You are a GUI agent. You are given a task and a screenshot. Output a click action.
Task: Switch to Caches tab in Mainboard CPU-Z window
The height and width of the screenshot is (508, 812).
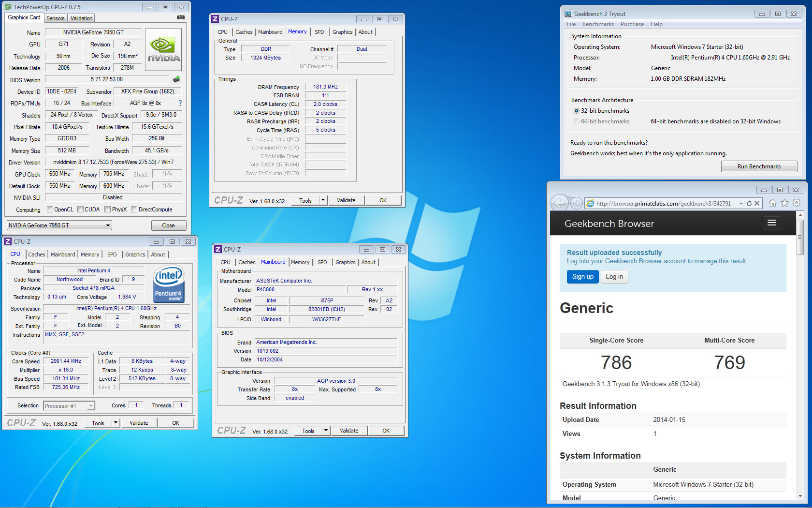tap(247, 262)
